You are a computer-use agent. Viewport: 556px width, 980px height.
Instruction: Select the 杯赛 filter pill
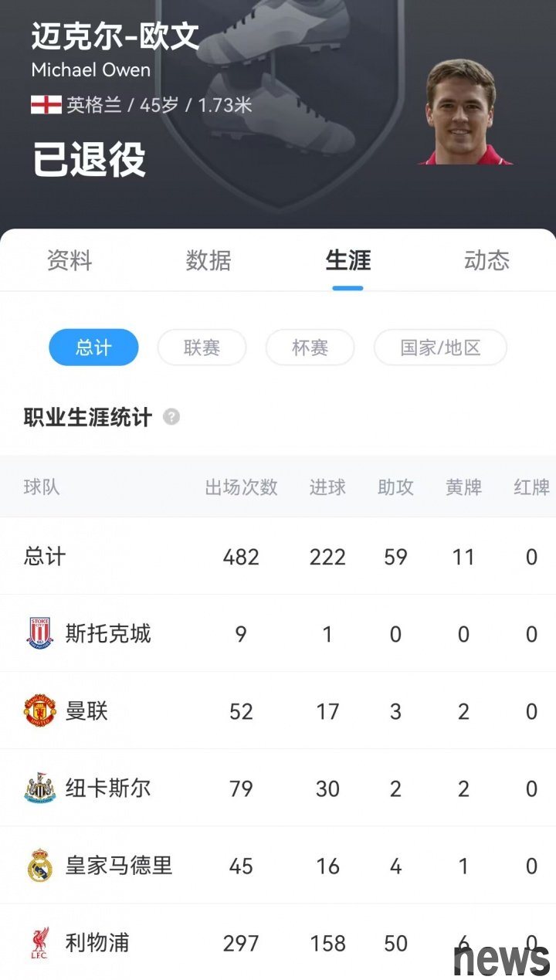(x=310, y=348)
